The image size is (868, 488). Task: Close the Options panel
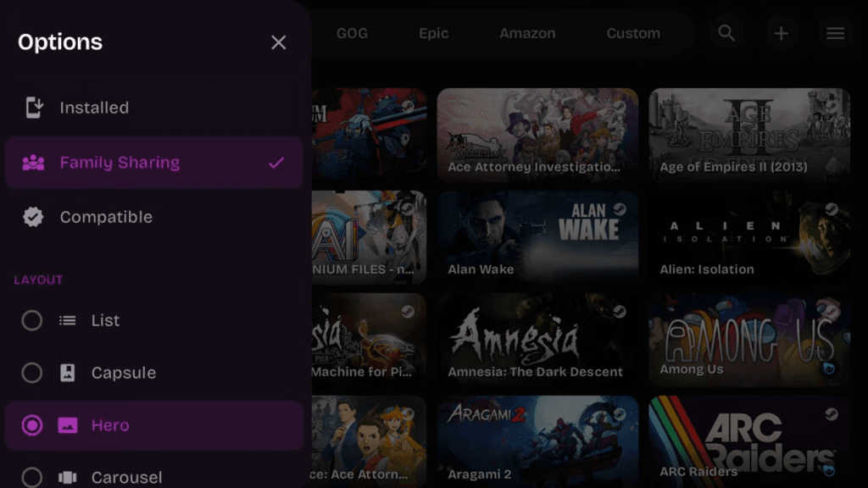pyautogui.click(x=278, y=42)
